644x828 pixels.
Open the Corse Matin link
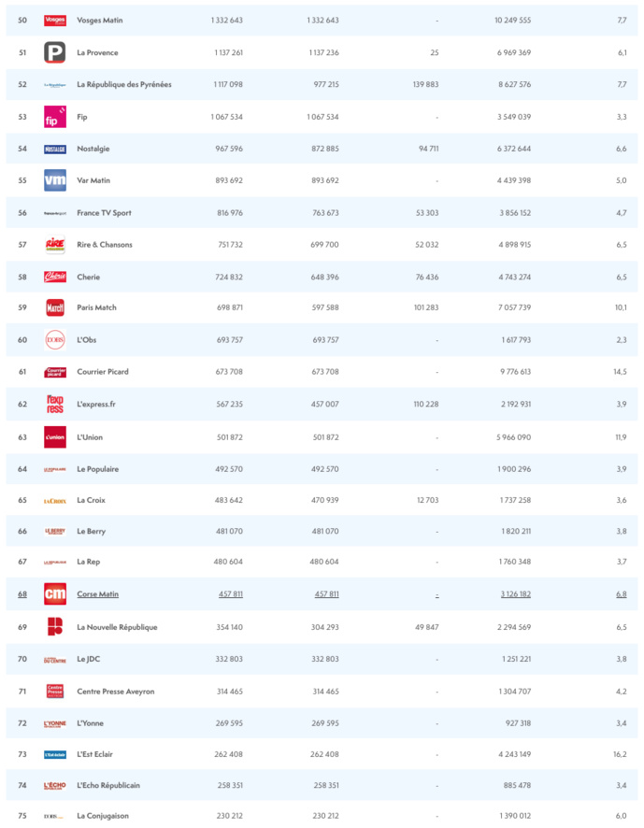(97, 594)
